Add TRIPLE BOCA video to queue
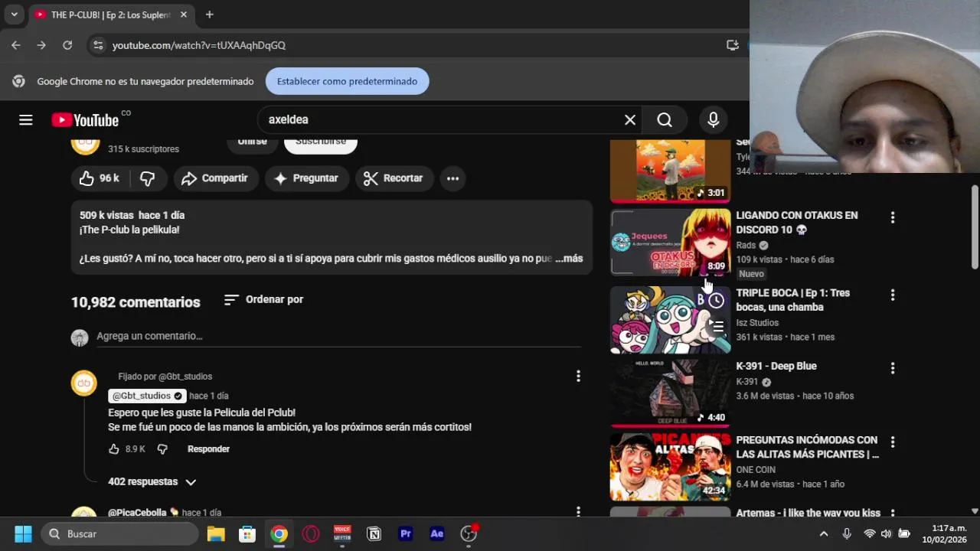This screenshot has width=980, height=551. pos(716,327)
